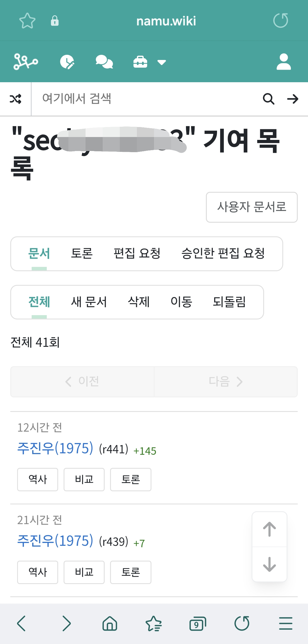Open recent edits clock-pencil icon
The width and height of the screenshot is (308, 644).
(67, 62)
